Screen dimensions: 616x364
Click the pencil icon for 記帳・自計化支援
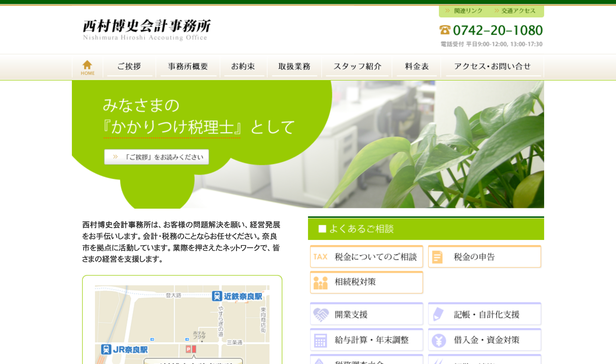(x=438, y=314)
